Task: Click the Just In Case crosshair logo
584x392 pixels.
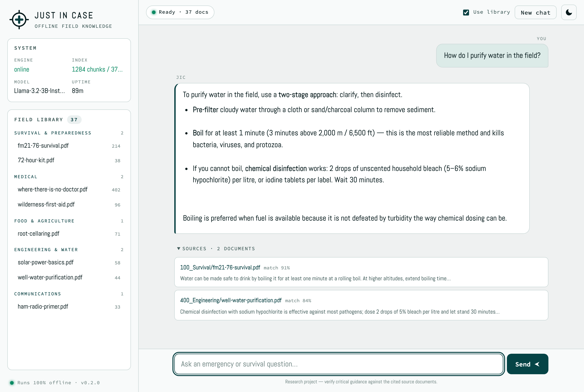Action: [x=19, y=20]
